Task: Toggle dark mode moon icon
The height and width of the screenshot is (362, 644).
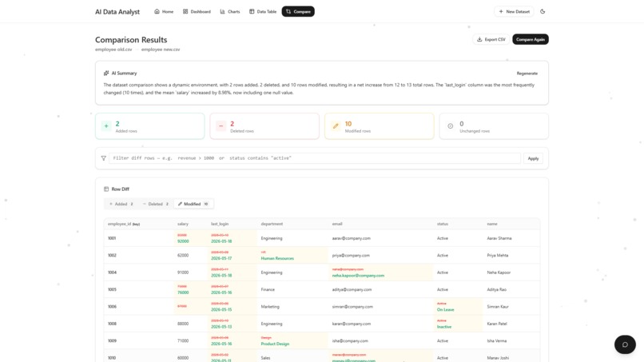Action: click(543, 11)
